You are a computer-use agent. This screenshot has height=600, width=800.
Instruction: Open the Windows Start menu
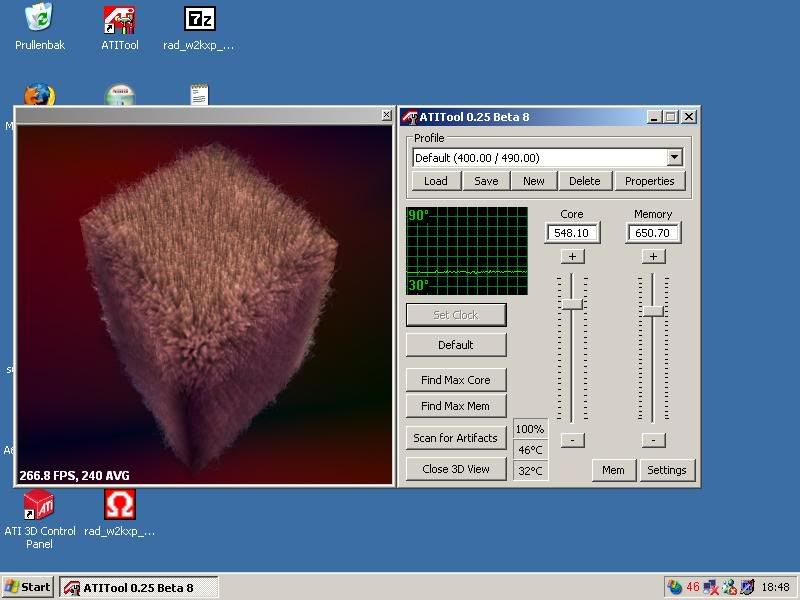click(28, 587)
